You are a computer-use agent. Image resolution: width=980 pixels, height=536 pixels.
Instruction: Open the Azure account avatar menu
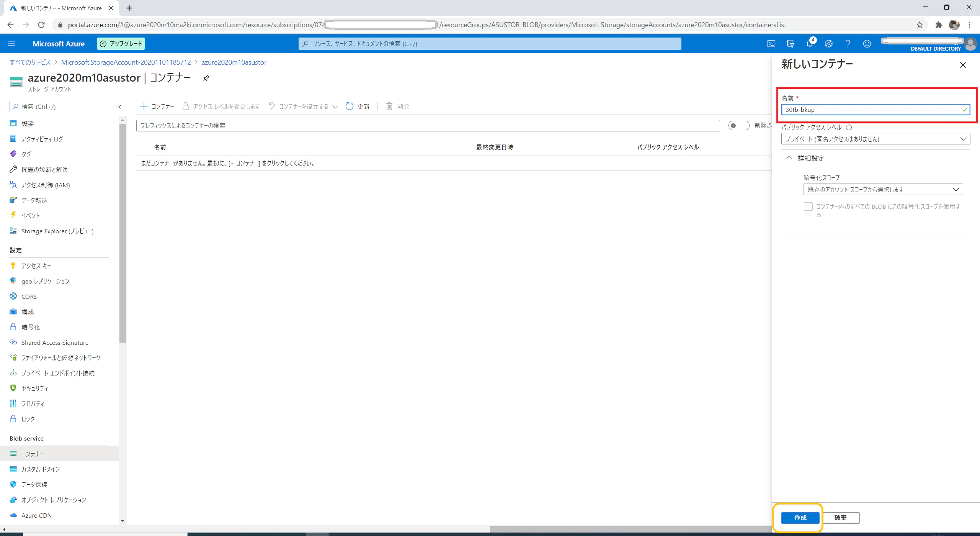970,44
